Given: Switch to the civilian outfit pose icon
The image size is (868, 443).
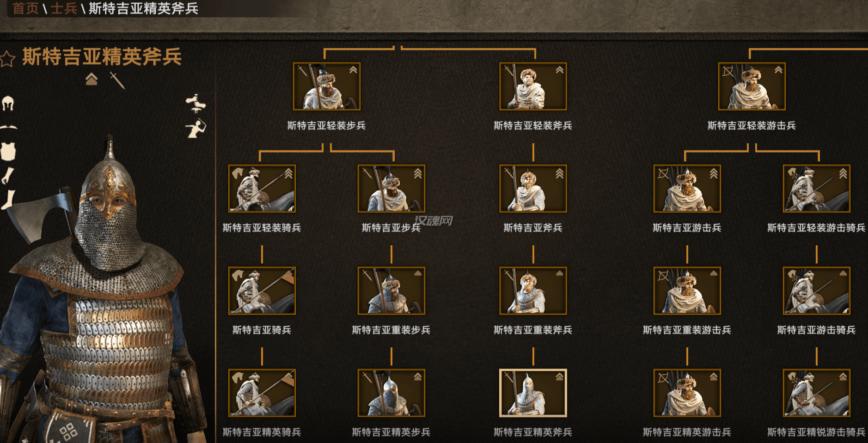Looking at the screenshot, I should coord(196,103).
